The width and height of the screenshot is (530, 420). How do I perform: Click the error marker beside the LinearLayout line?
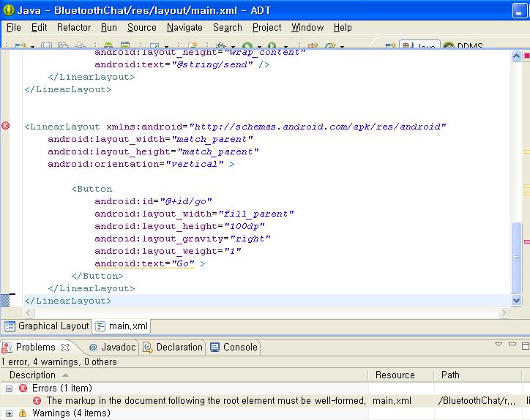(5, 126)
